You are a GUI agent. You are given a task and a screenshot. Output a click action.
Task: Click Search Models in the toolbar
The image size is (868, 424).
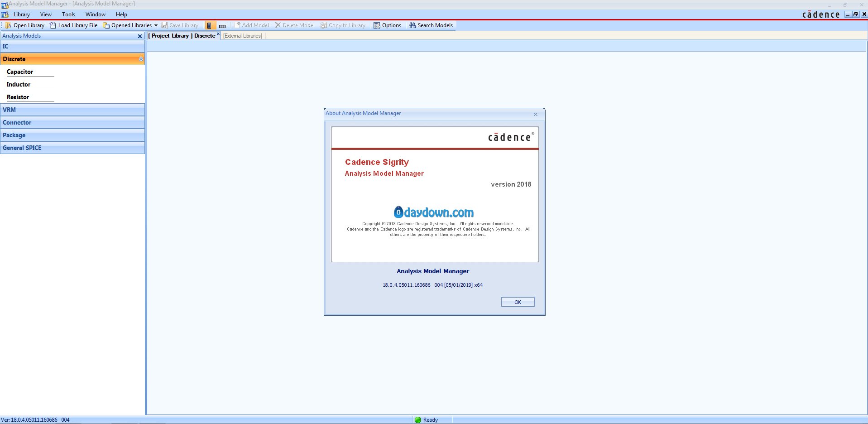pyautogui.click(x=431, y=25)
